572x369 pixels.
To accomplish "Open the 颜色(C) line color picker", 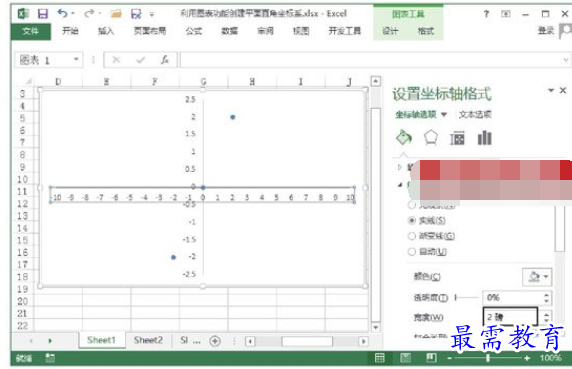I will click(537, 277).
